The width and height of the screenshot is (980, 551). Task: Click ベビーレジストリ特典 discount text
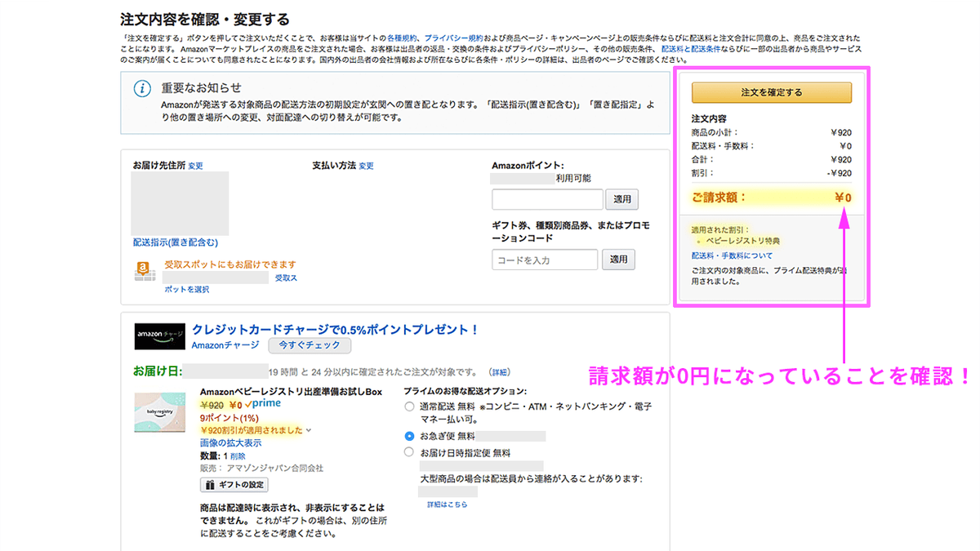point(743,242)
